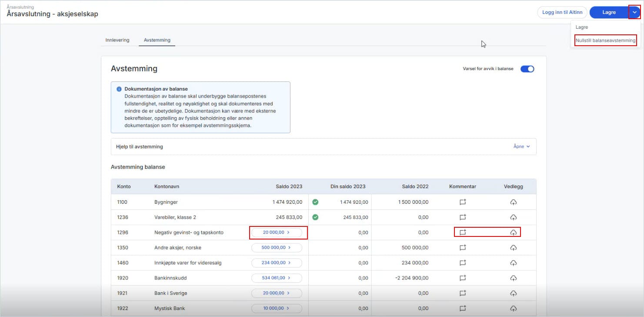Screen dimensions: 644x317
Task: Add comment for 1922 Mystisk Bank
Action: click(463, 308)
